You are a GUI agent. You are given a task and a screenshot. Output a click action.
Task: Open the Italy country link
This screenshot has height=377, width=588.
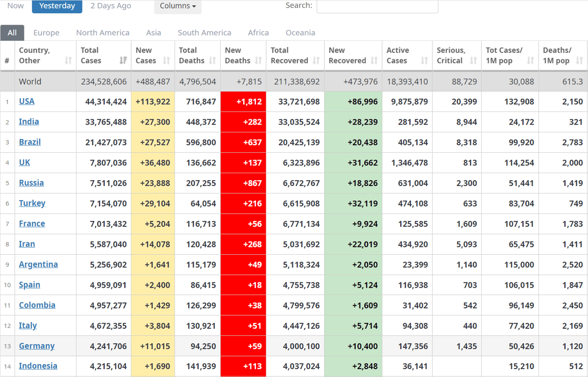click(28, 325)
